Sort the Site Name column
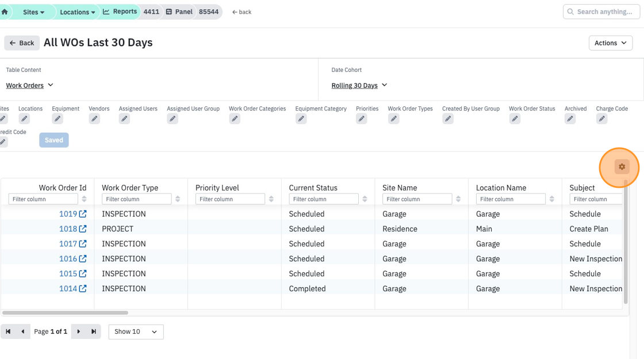This screenshot has height=359, width=644. (458, 199)
